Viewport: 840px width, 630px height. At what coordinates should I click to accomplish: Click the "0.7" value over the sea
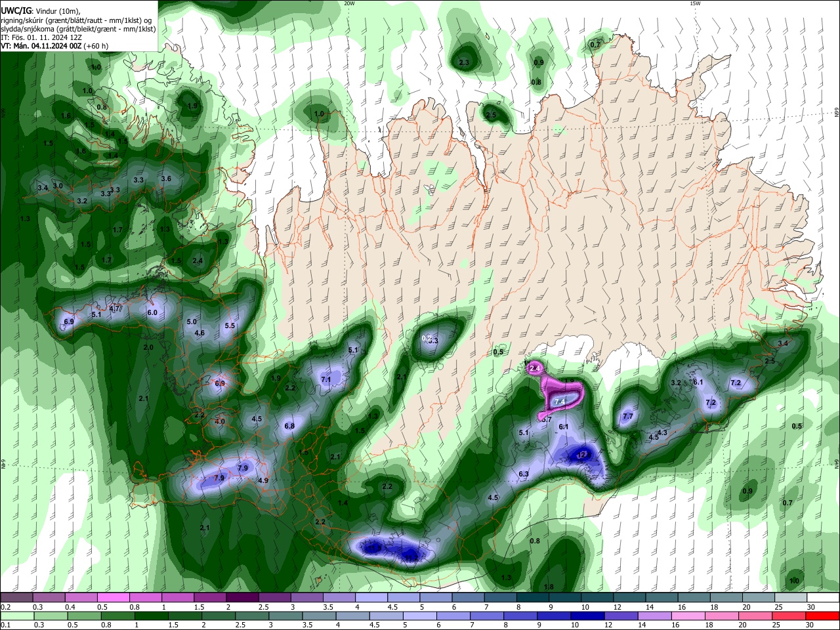coord(787,503)
